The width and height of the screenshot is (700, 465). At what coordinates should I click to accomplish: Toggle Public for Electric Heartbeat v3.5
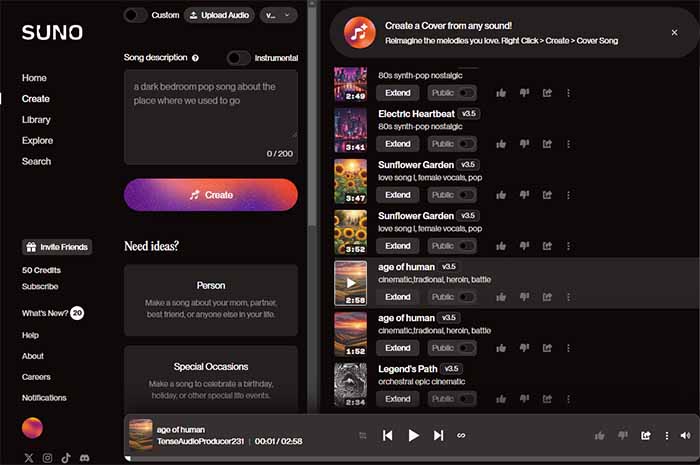(x=452, y=144)
